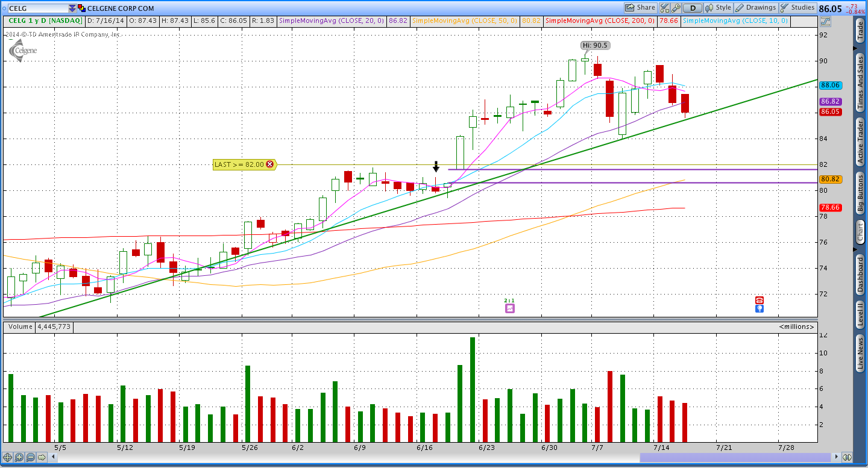Click the 7/14 date label
The height and width of the screenshot is (468, 868).
point(662,448)
